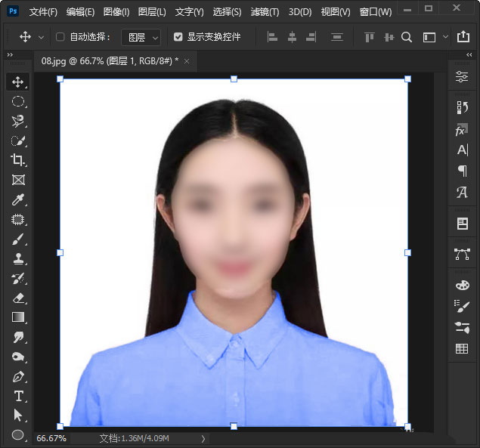Open the 图层 auto-select dropdown
Image resolution: width=480 pixels, height=448 pixels.
tap(141, 37)
